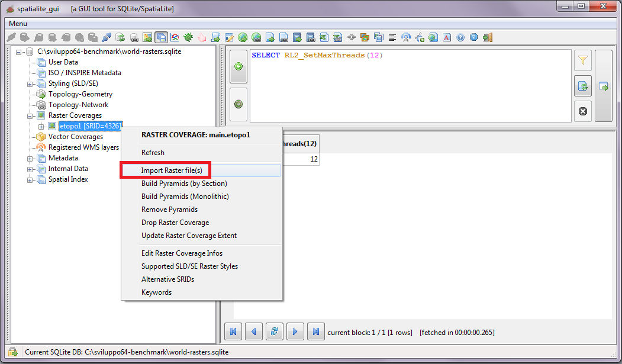
Task: Click the globe with chain virtual-shapefile icon
Action: click(x=256, y=37)
